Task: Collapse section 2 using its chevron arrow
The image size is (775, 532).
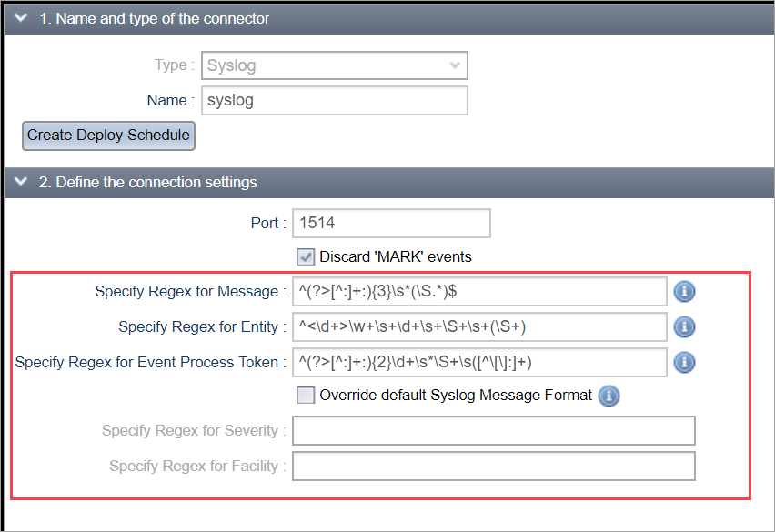Action: coord(21,182)
